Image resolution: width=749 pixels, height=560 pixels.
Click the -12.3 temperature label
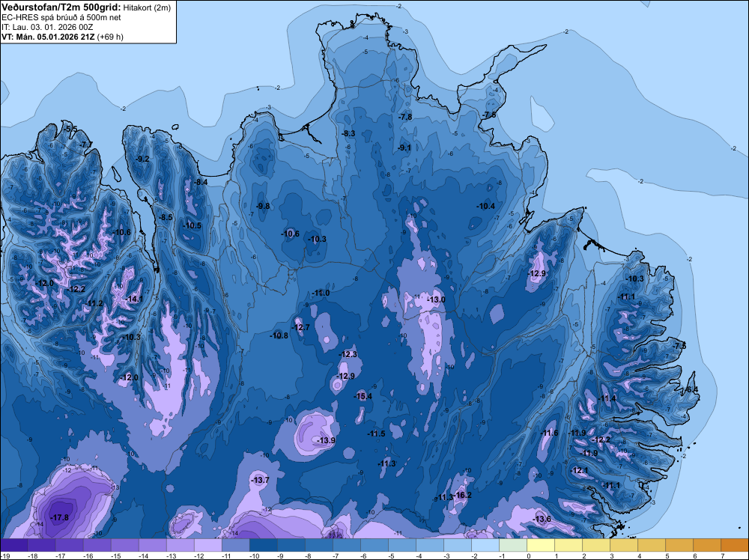pos(348,354)
